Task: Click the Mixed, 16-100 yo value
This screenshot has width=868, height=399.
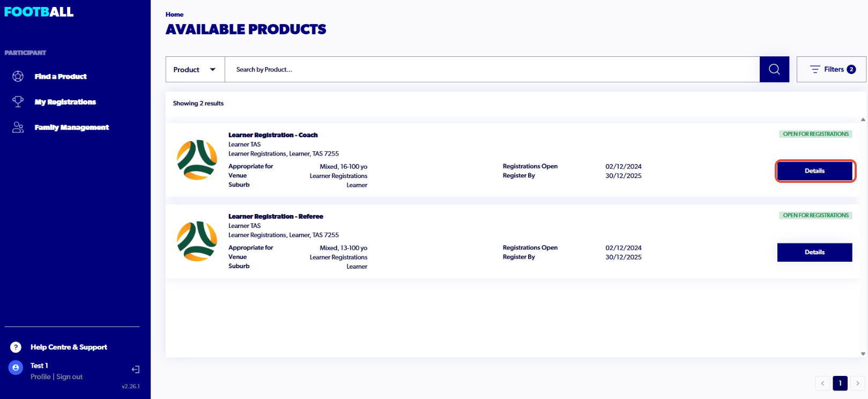Action: 344,167
